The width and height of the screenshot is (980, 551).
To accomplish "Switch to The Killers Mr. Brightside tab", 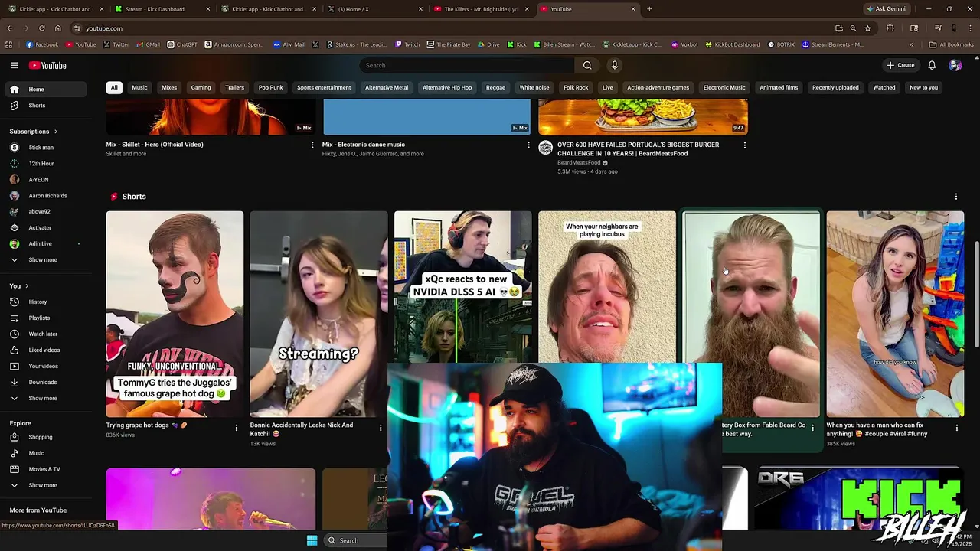I will [479, 9].
